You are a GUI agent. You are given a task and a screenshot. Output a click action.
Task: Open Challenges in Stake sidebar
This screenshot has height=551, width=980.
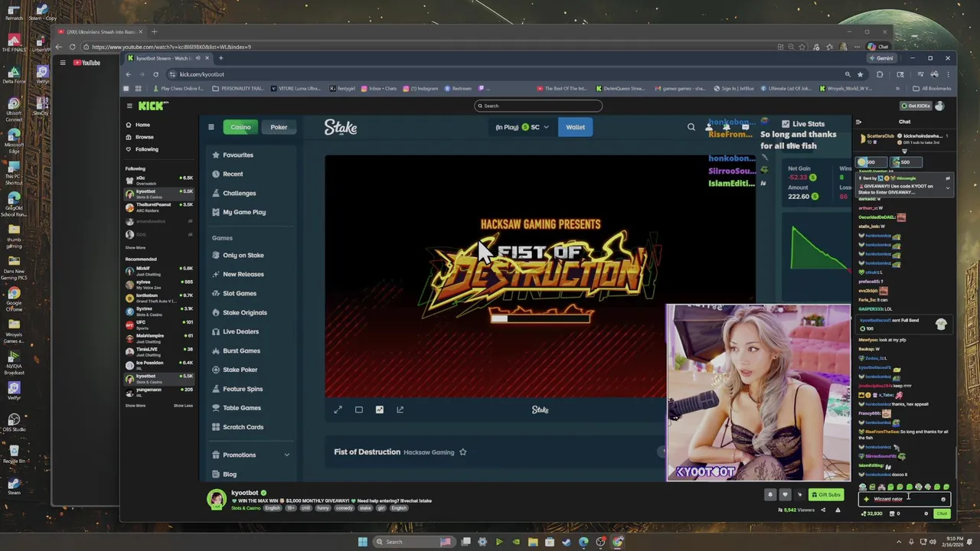tap(234, 193)
